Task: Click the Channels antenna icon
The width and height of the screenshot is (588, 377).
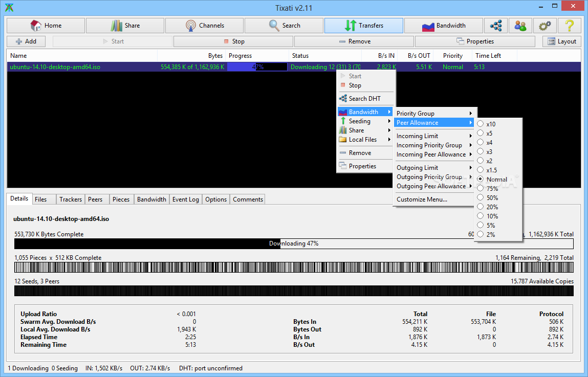Action: 190,26
